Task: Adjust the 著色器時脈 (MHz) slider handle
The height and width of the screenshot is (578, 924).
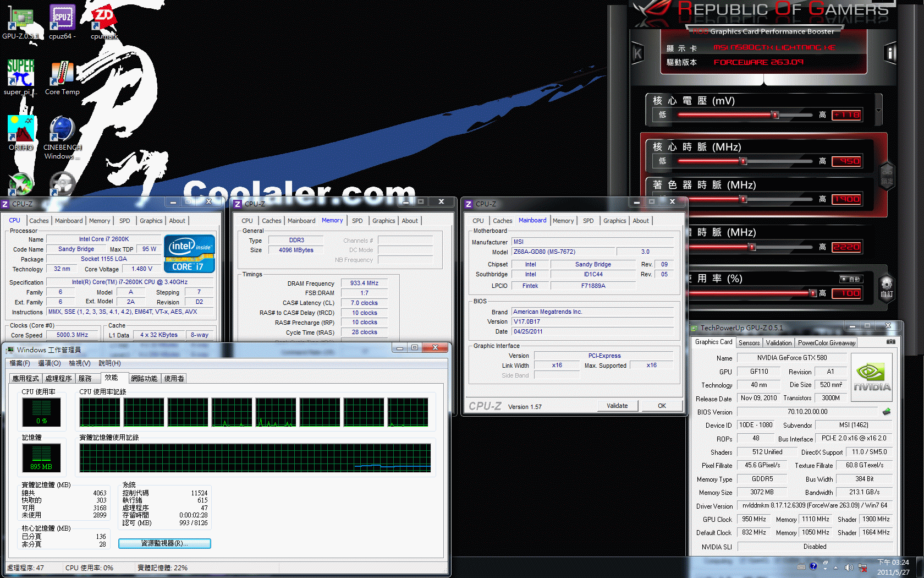Action: click(744, 199)
